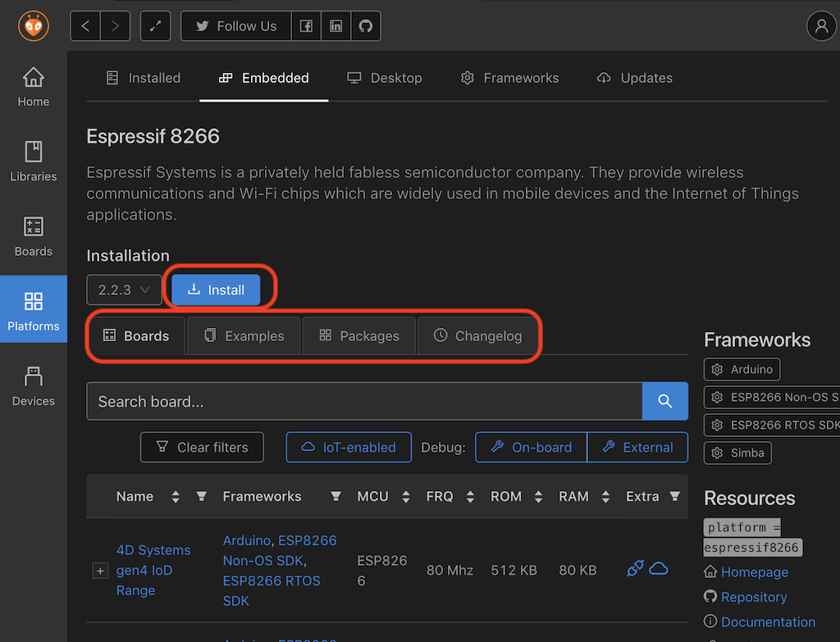Sort the table by MCU
Viewport: 840px width, 642px height.
pyautogui.click(x=406, y=496)
